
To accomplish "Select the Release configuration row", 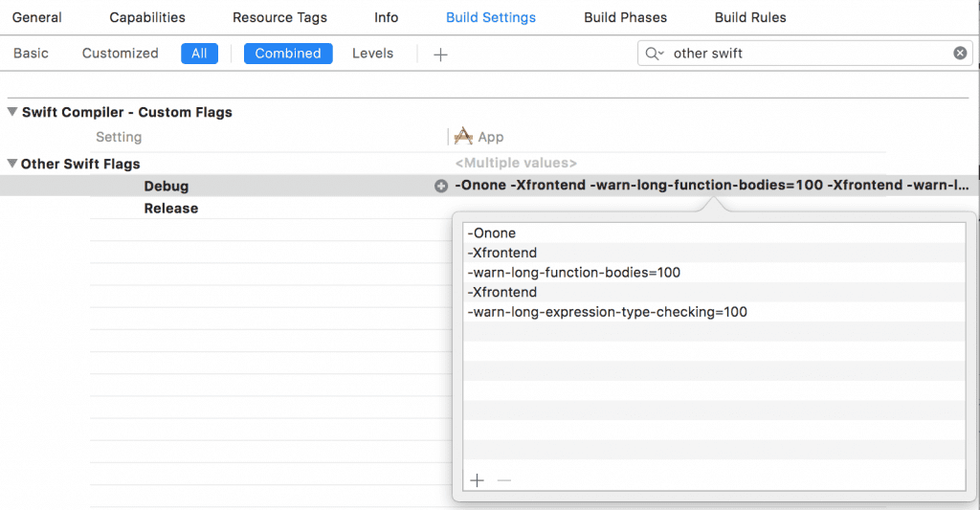I will (x=170, y=209).
